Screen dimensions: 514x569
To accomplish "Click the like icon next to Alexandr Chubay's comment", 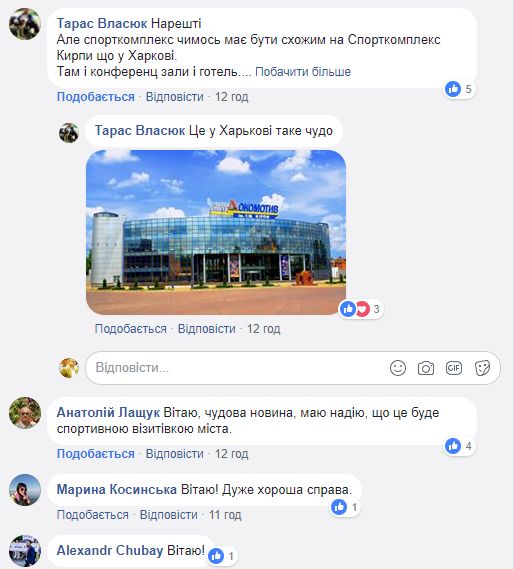I will point(217,556).
